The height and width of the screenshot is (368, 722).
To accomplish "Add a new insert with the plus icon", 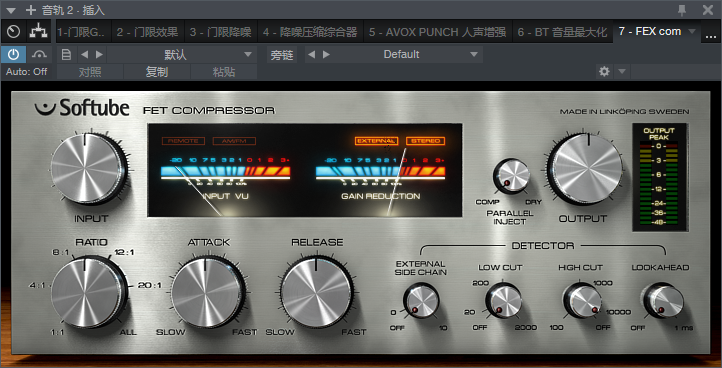I will pos(30,10).
